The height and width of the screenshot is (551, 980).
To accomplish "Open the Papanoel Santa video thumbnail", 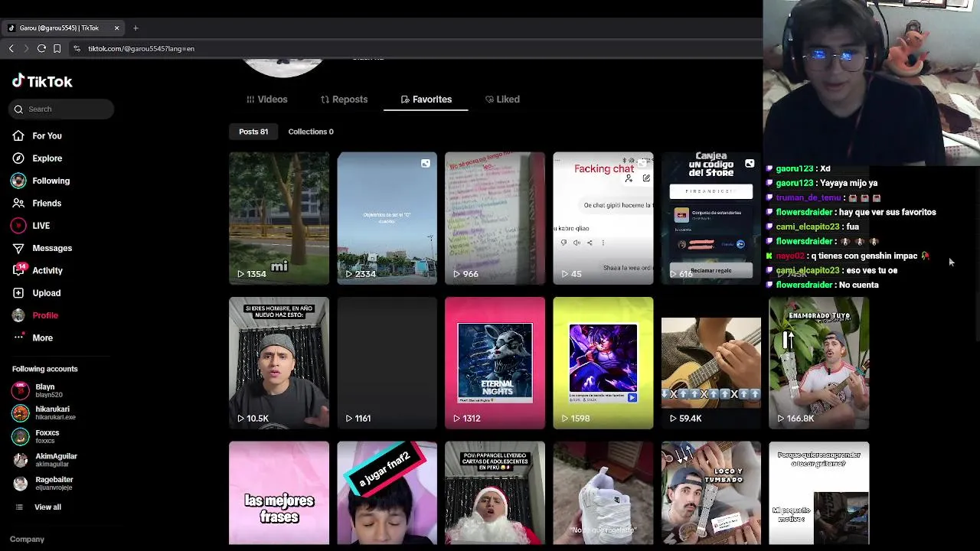I will point(495,493).
